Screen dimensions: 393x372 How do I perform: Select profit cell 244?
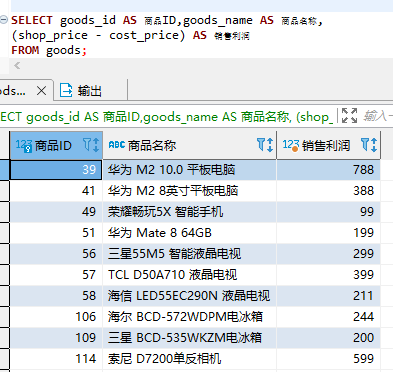pos(328,317)
